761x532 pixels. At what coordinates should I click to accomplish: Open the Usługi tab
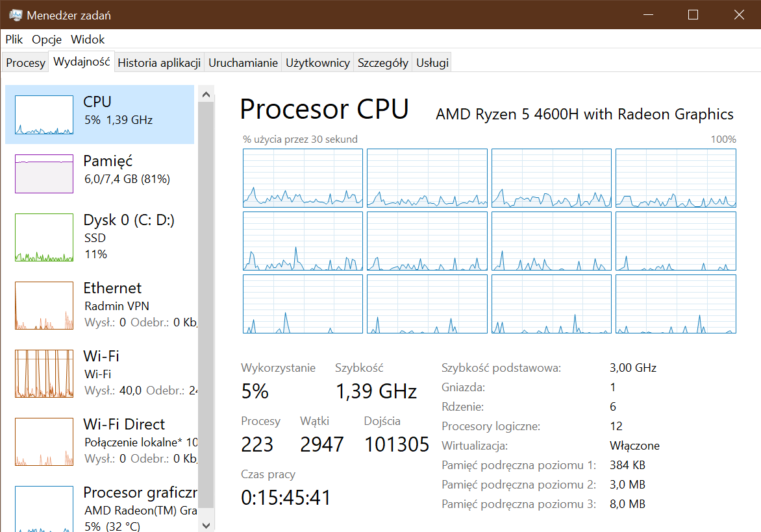pos(432,62)
